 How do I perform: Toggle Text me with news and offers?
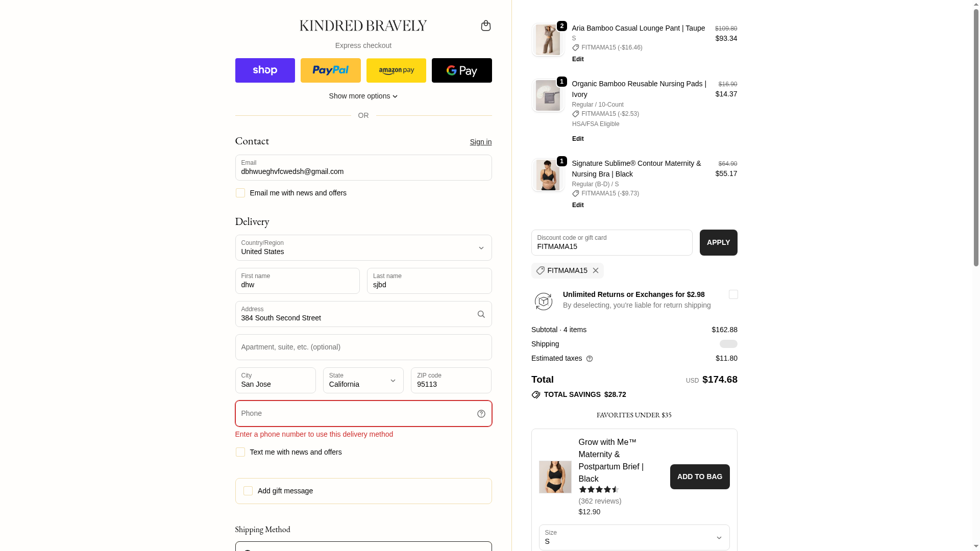pos(240,452)
